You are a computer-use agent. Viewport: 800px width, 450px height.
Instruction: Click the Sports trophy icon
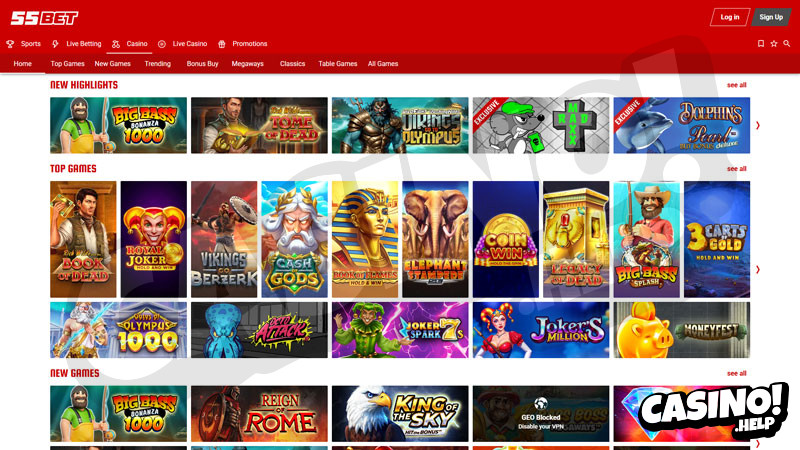tap(10, 44)
